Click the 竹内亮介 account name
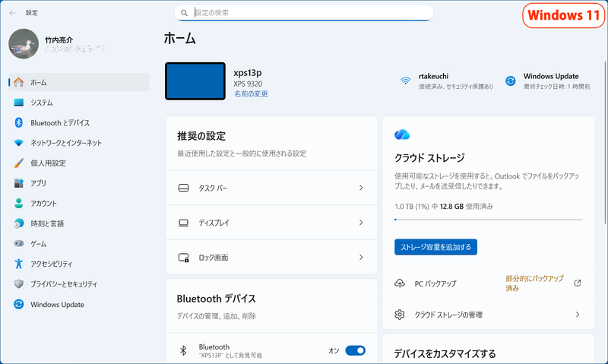608x364 pixels. click(x=59, y=40)
